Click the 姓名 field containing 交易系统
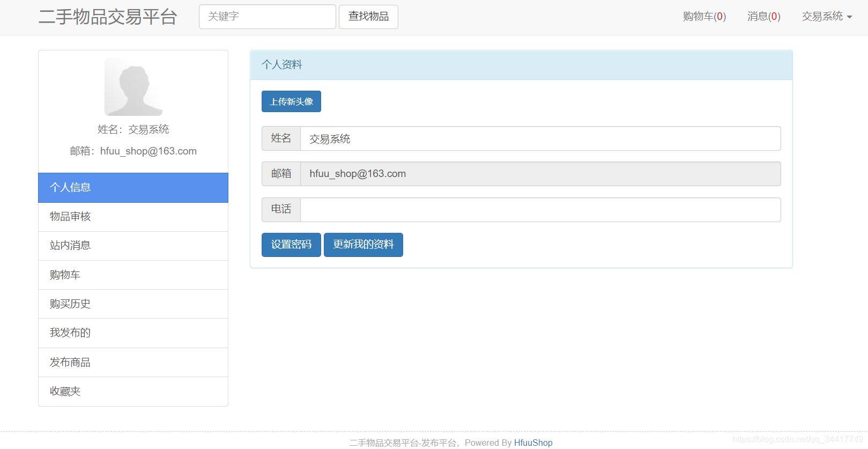This screenshot has height=449, width=868. click(x=540, y=138)
